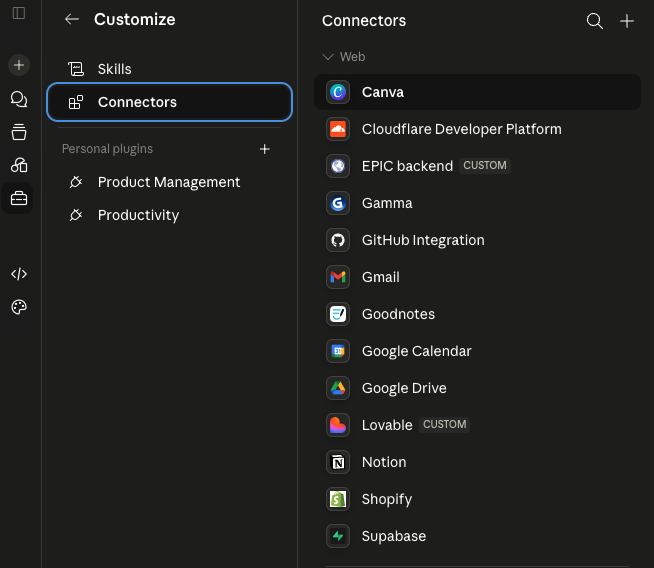
Task: Open the Productivity plugin
Action: pyautogui.click(x=169, y=215)
